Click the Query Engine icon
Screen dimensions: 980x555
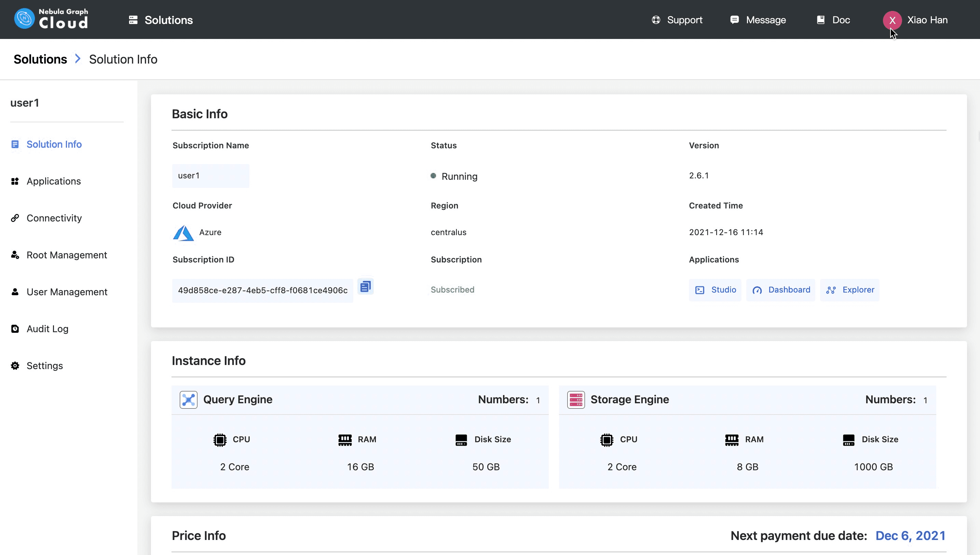pos(189,400)
